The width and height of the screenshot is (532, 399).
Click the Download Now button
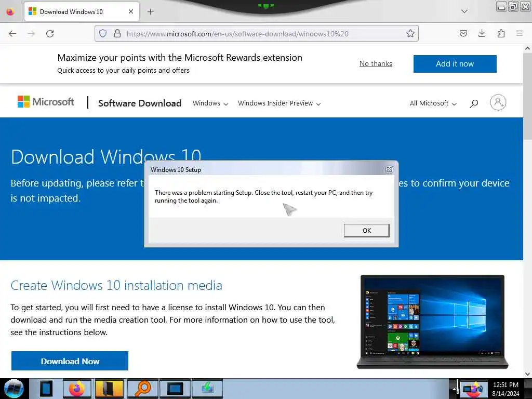point(70,361)
